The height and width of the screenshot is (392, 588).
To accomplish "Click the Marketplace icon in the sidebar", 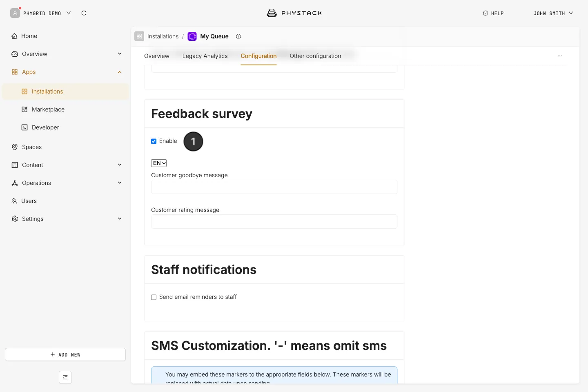I will click(x=24, y=109).
